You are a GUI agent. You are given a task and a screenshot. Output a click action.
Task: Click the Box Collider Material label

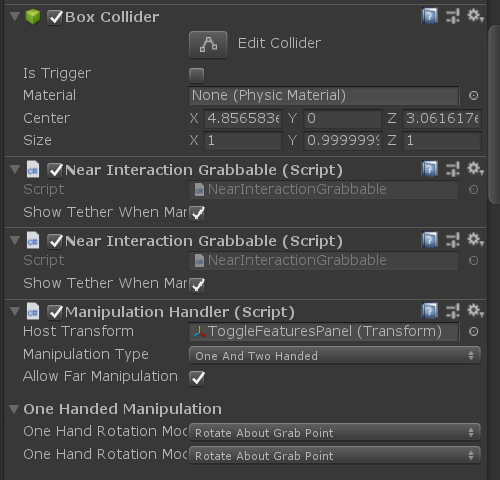pyautogui.click(x=49, y=95)
